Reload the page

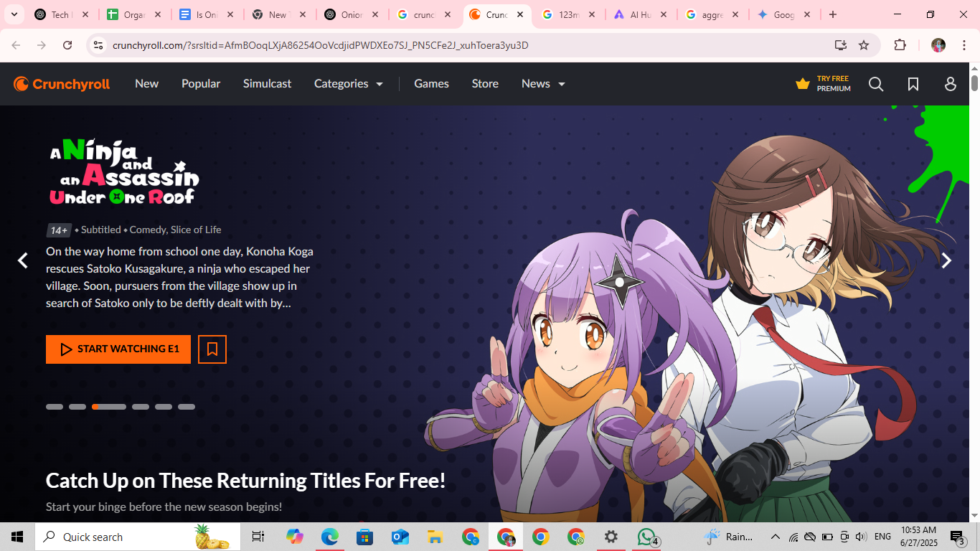(67, 45)
